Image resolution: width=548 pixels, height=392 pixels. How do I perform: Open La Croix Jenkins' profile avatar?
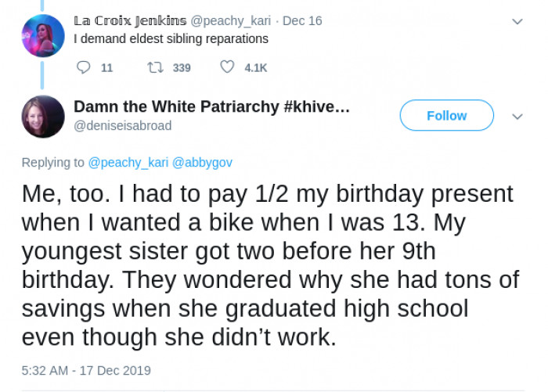click(x=43, y=37)
